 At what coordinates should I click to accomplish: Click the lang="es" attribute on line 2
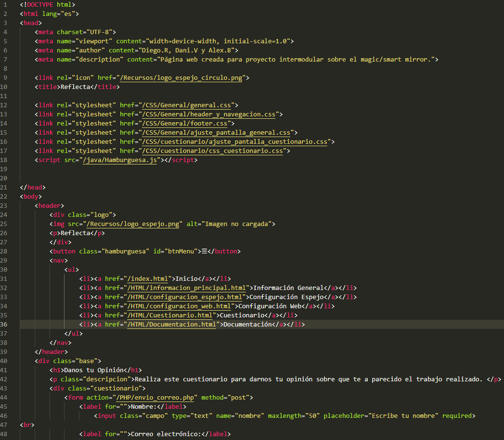pyautogui.click(x=59, y=14)
